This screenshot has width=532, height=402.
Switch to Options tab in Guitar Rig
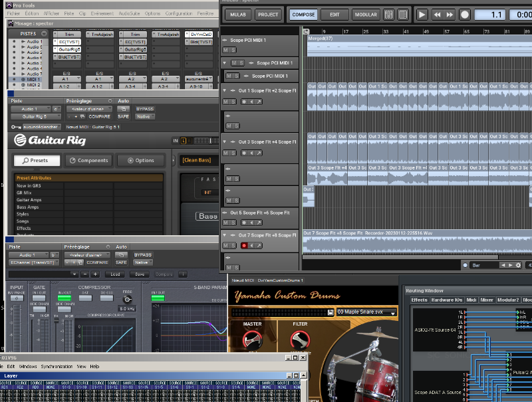140,160
